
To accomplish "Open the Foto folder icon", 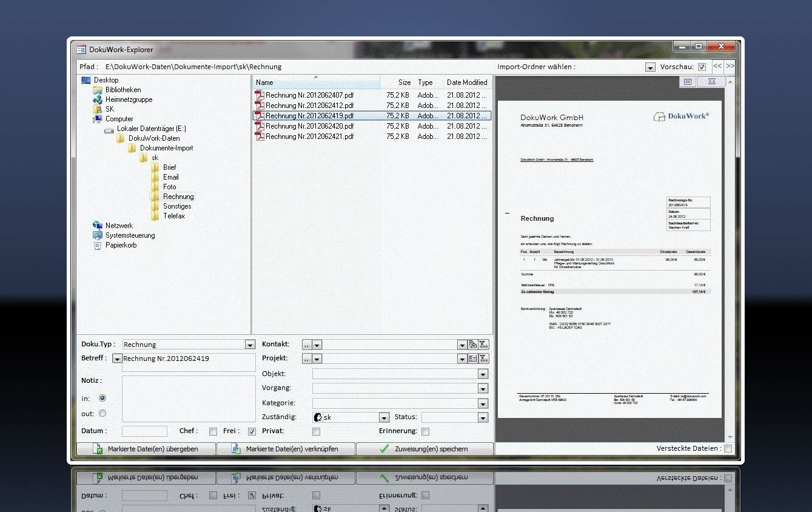I will click(x=155, y=187).
